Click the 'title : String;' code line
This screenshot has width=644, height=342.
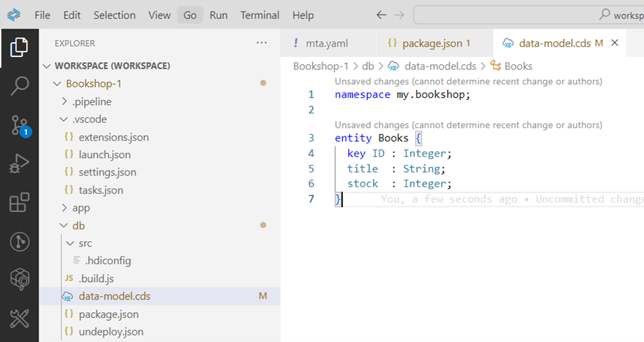click(x=396, y=169)
